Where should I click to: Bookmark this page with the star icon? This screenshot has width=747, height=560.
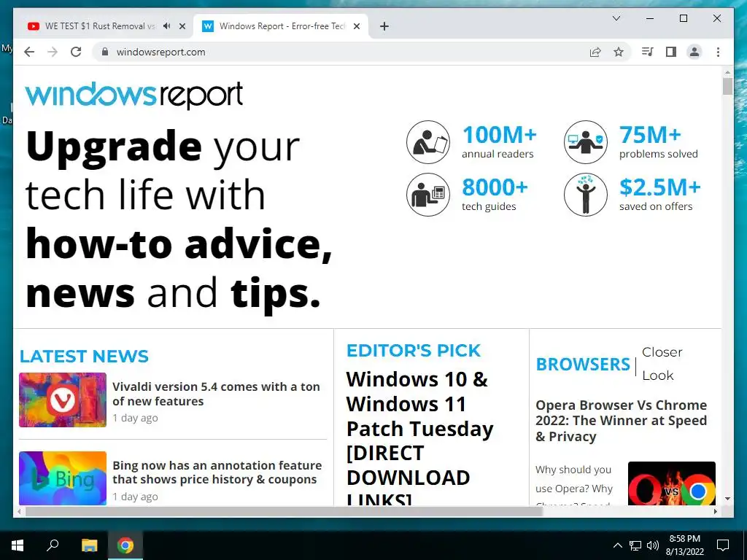click(x=619, y=52)
